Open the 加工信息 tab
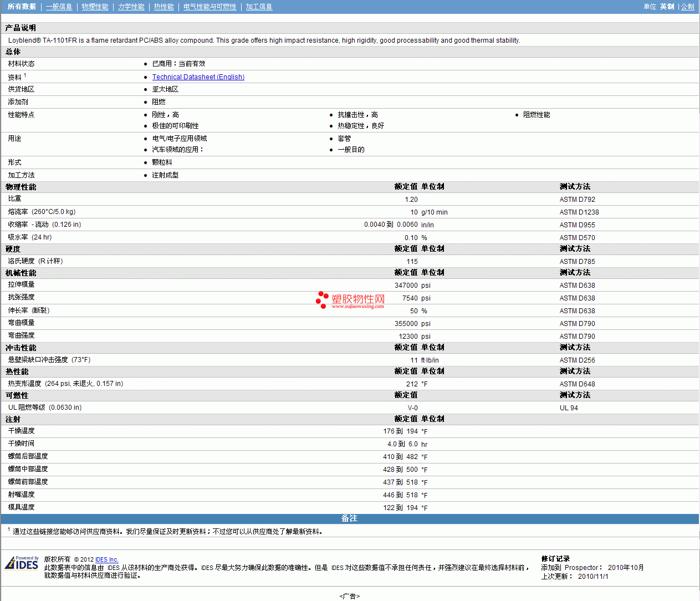Viewport: 700px width, 601px height. click(259, 7)
